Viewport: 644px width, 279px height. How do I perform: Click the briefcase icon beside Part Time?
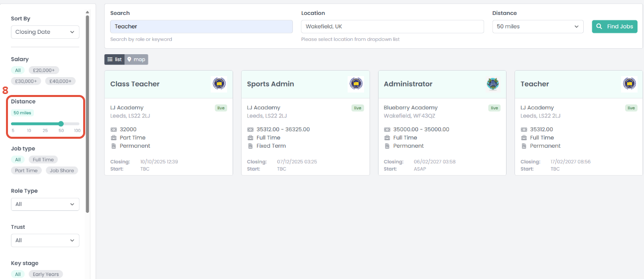coord(114,138)
